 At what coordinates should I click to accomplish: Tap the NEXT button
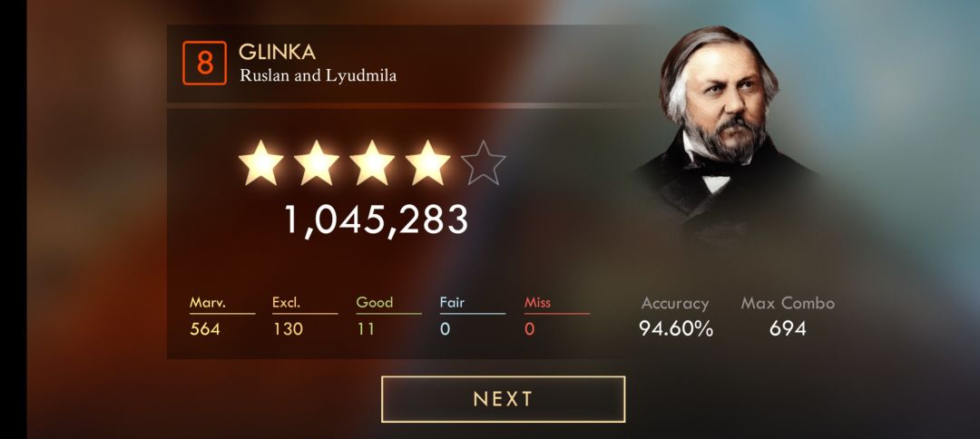pos(503,399)
